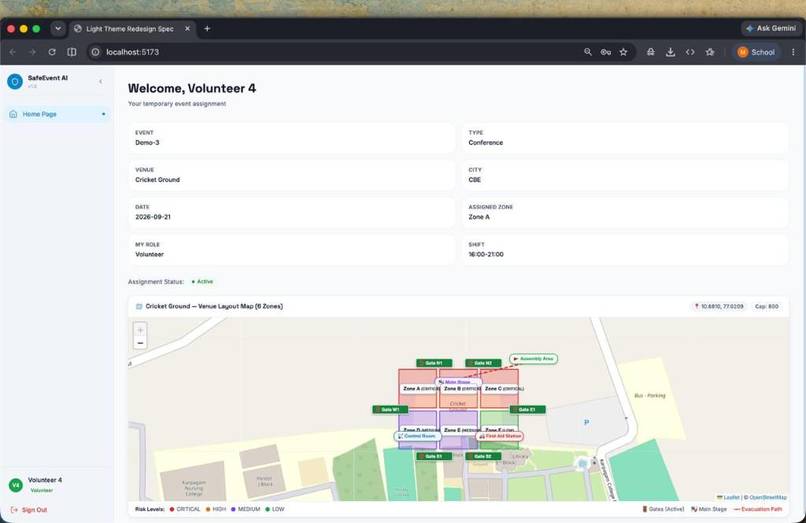Click the 16:00-21:00 shift card

click(625, 250)
